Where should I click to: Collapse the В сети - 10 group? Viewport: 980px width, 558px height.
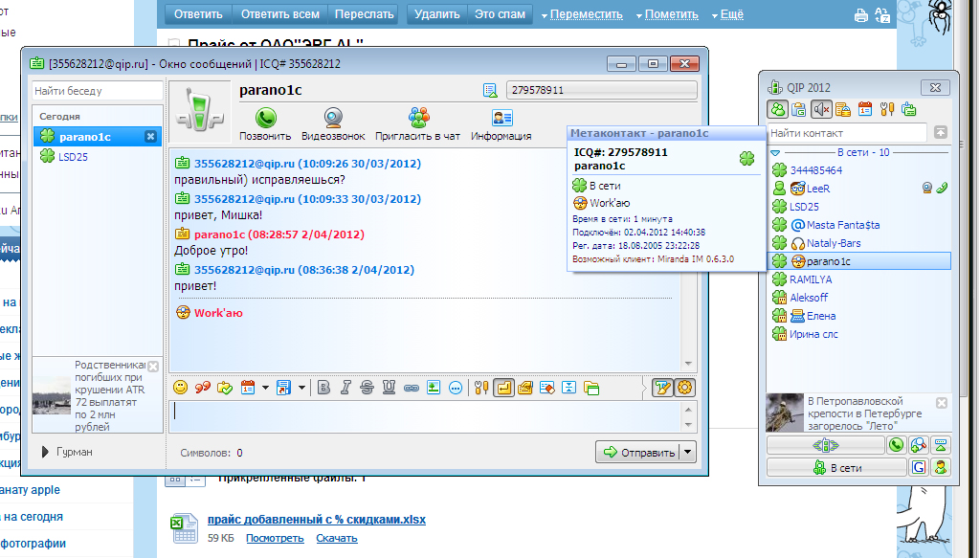point(775,152)
